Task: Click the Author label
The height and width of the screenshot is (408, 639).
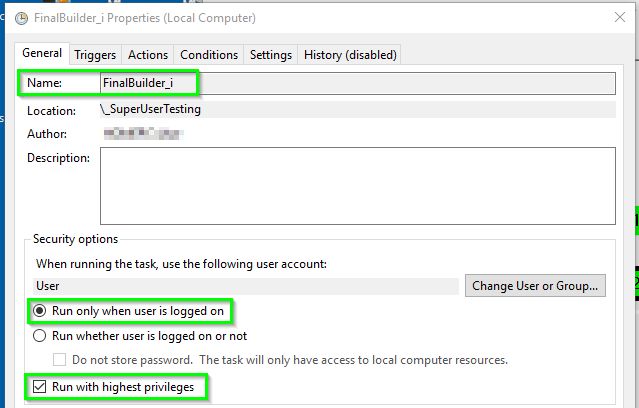Action: point(47,134)
